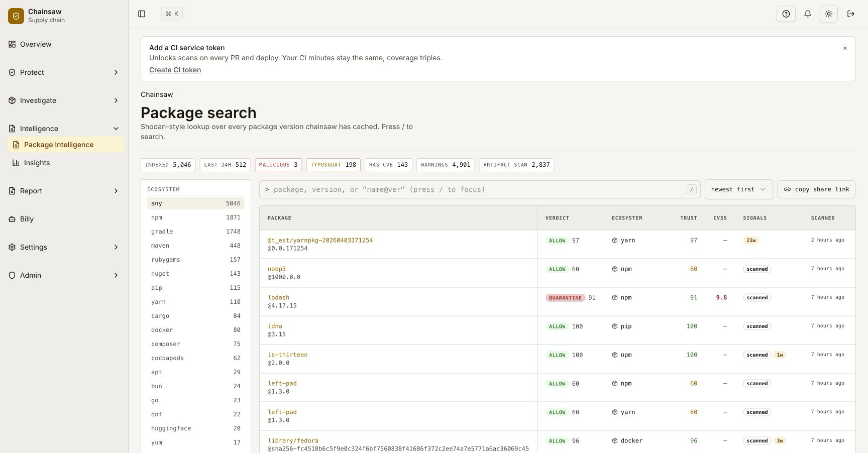Open the notifications bell icon
This screenshot has height=453, width=868.
pyautogui.click(x=808, y=14)
